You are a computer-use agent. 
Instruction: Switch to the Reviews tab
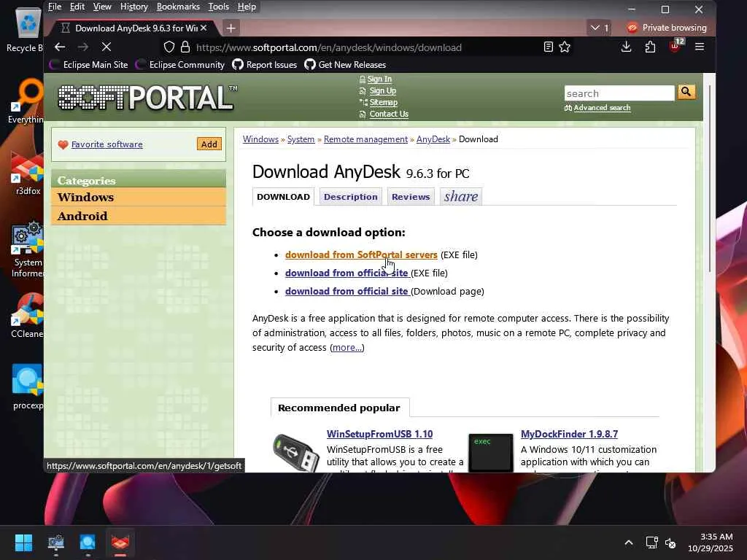pyautogui.click(x=411, y=197)
